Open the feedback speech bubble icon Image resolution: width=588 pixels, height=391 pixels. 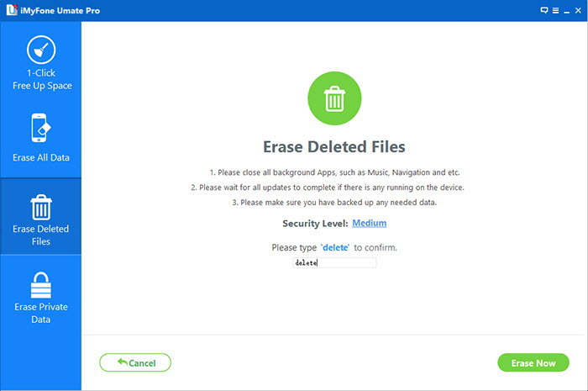coord(543,10)
